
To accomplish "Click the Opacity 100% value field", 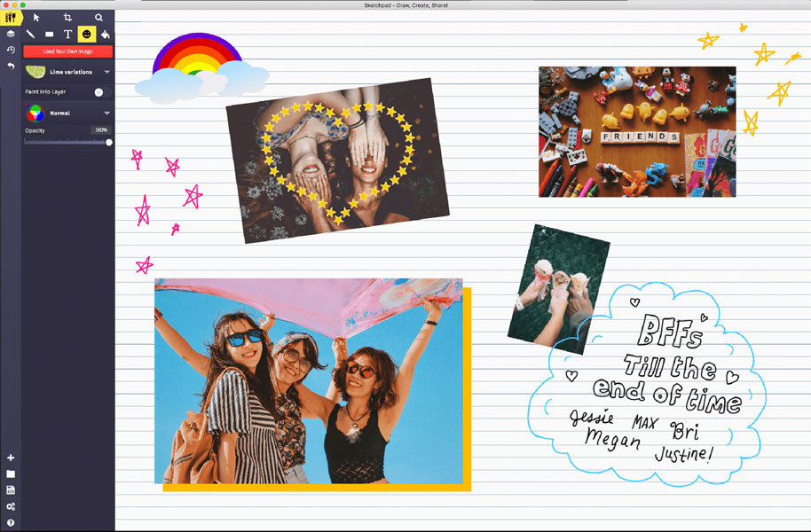I will pyautogui.click(x=101, y=130).
